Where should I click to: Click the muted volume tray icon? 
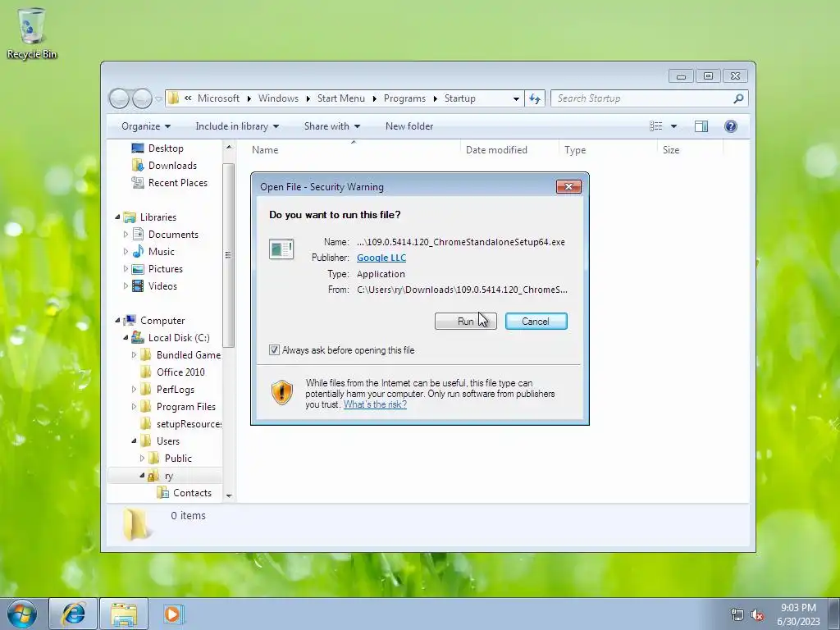pyautogui.click(x=757, y=615)
